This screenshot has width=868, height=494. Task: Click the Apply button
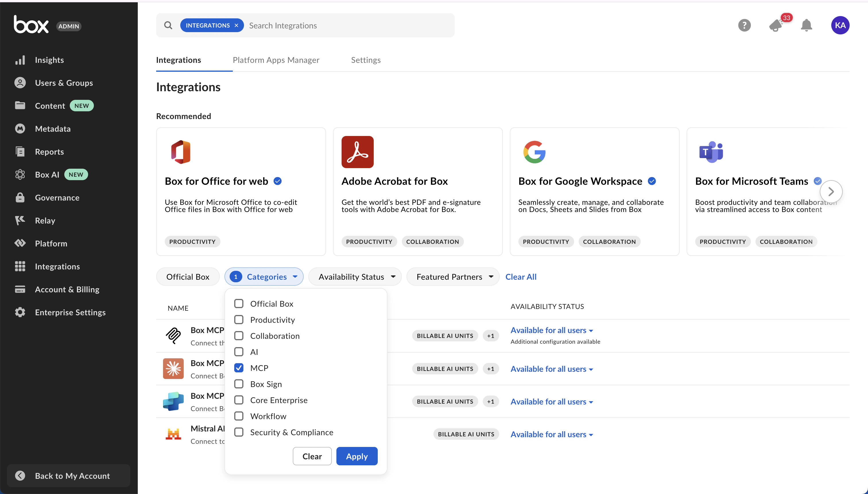pos(356,456)
